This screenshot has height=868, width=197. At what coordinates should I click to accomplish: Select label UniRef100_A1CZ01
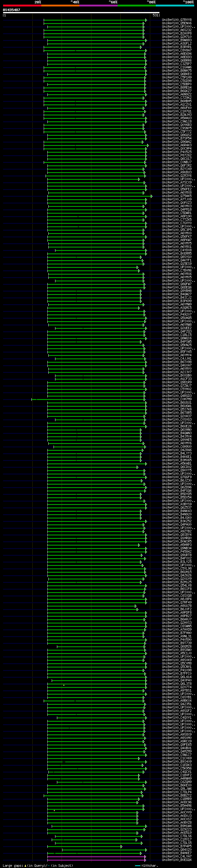click(x=176, y=104)
